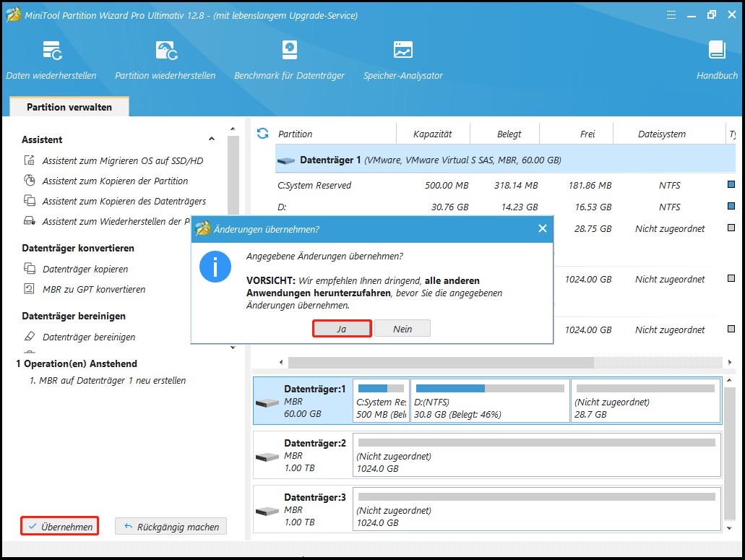Click the horizontal scrollbar of partition table

(441, 363)
